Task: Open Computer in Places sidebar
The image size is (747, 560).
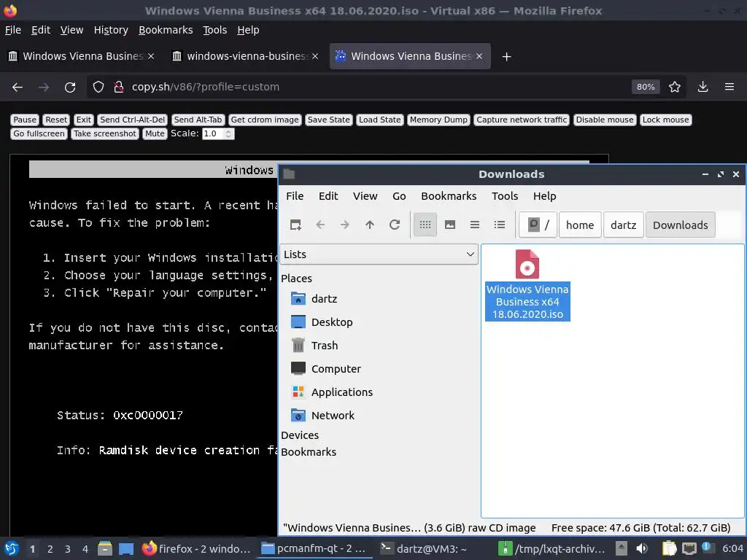Action: [326, 369]
